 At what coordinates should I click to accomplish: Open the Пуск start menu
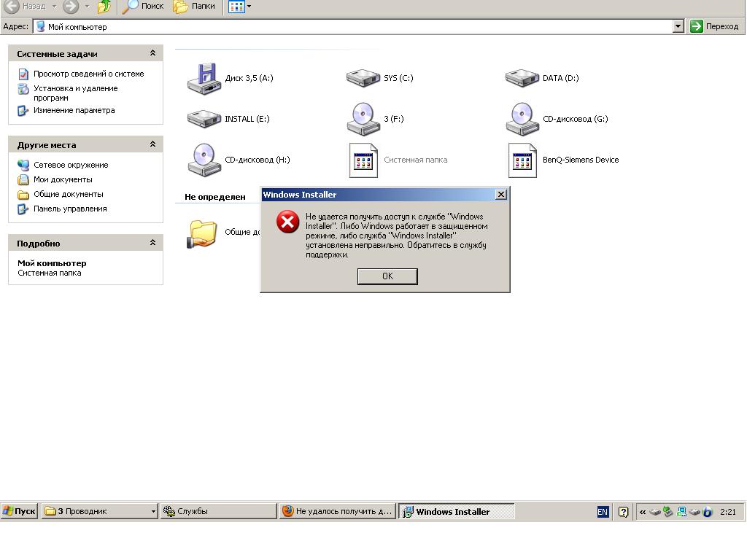tap(20, 511)
